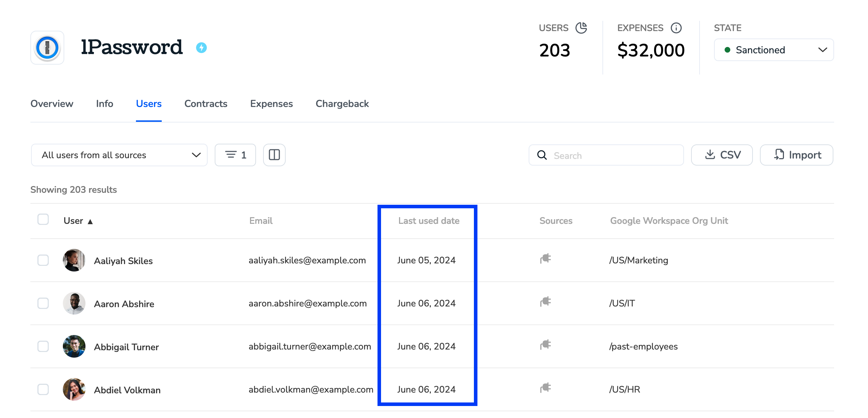The height and width of the screenshot is (418, 868).
Task: Click email abdiel.volkman@example.com
Action: pos(311,390)
